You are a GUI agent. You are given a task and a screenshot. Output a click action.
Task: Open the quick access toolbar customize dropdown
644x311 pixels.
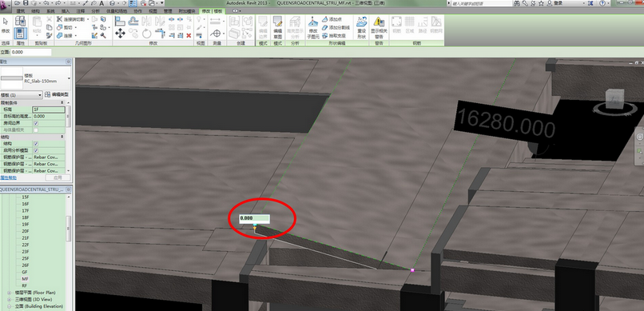[162, 3]
